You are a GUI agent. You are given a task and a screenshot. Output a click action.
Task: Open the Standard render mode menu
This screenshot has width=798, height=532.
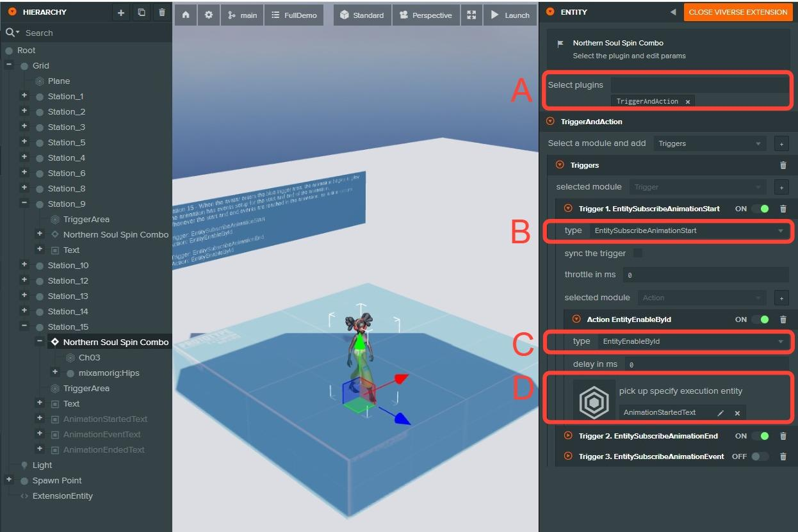tap(362, 15)
